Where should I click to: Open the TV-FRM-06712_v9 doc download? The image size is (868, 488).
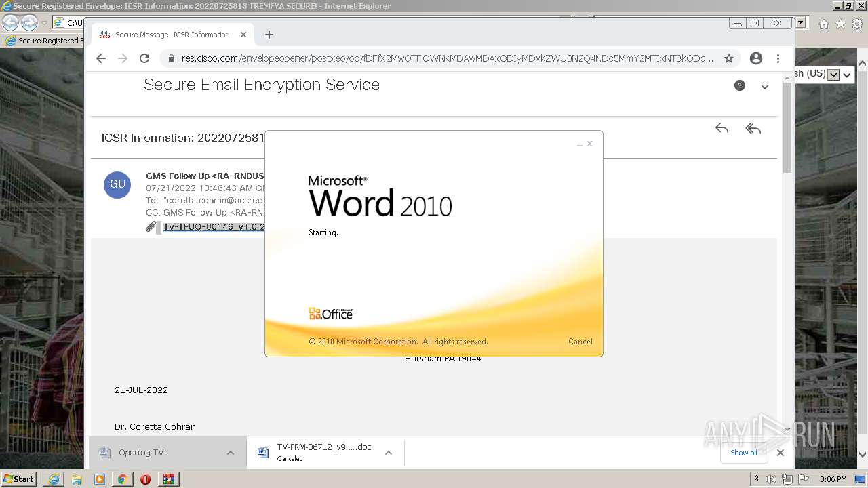pyautogui.click(x=315, y=452)
